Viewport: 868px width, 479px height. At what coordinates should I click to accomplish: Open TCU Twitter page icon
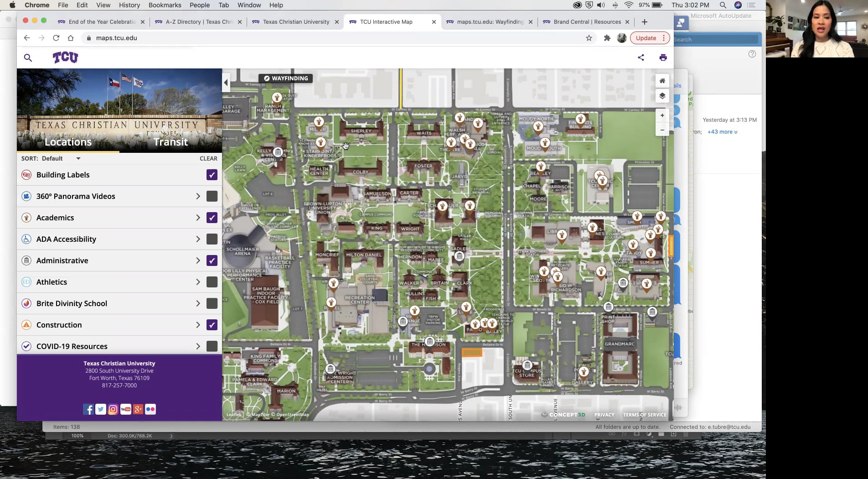click(x=101, y=409)
